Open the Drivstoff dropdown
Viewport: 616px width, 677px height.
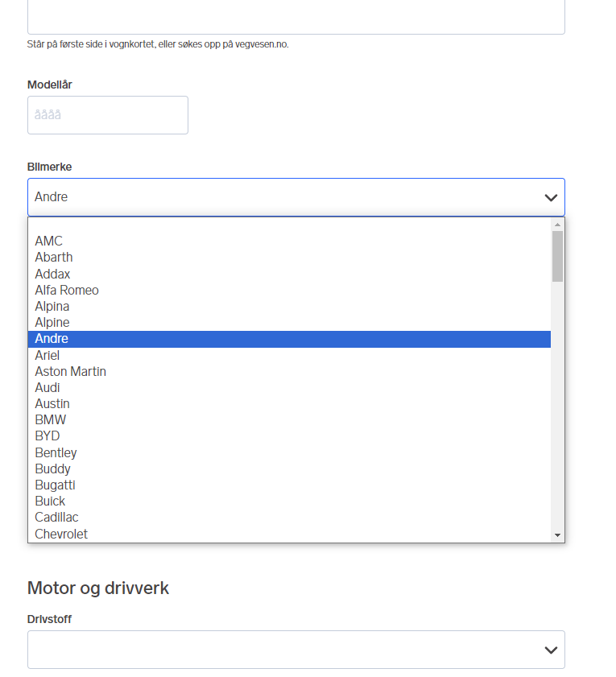coord(296,650)
